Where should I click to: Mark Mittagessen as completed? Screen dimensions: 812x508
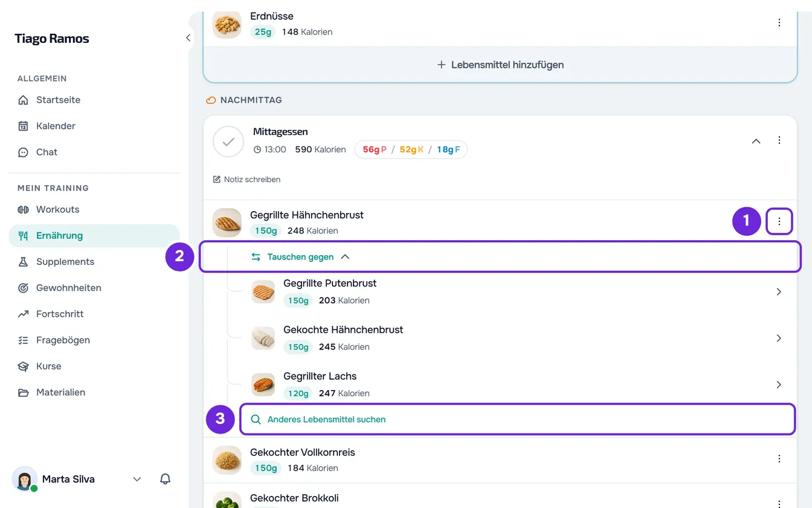click(228, 142)
